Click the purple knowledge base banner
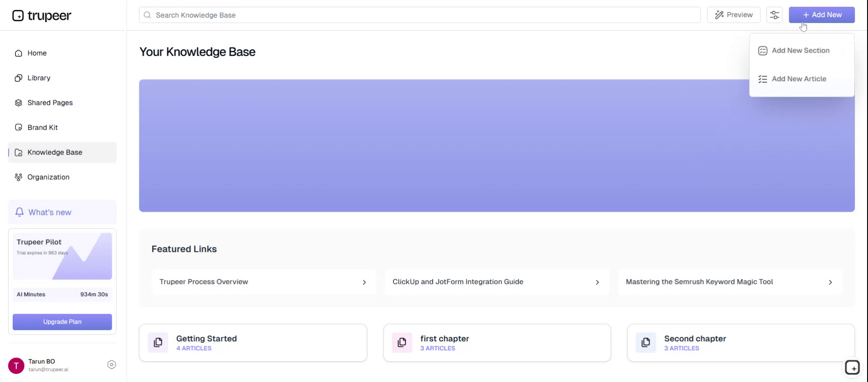The height and width of the screenshot is (382, 868). click(x=497, y=146)
